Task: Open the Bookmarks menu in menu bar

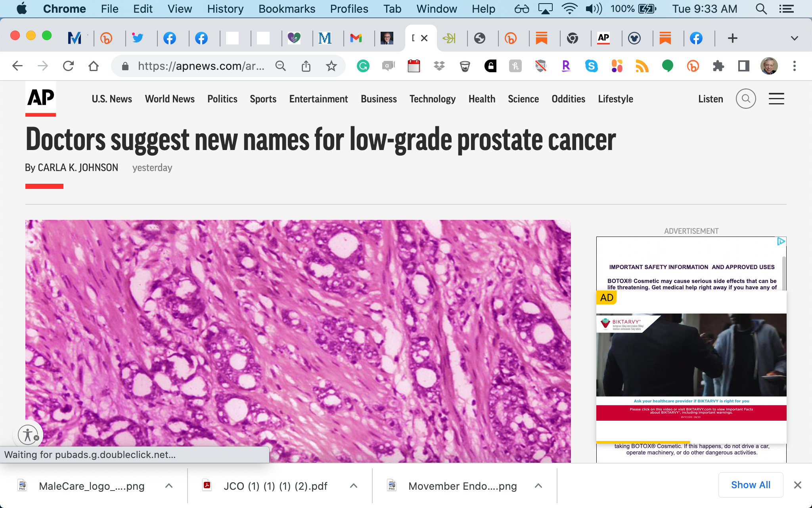Action: (x=287, y=9)
